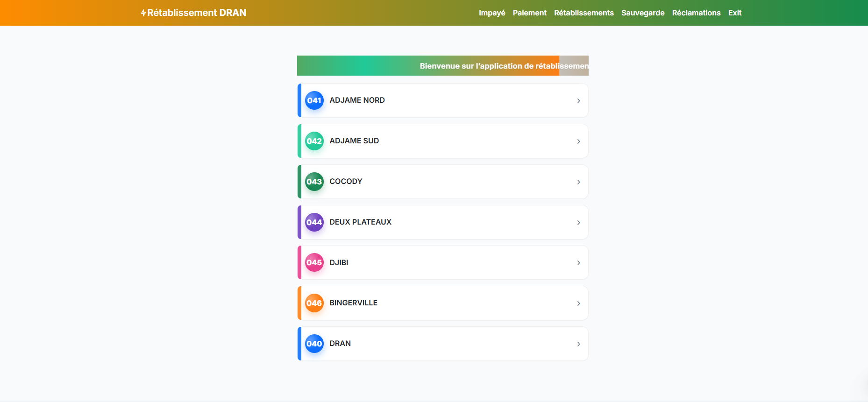This screenshot has width=868, height=402.
Task: Open the Impayé menu
Action: click(492, 13)
